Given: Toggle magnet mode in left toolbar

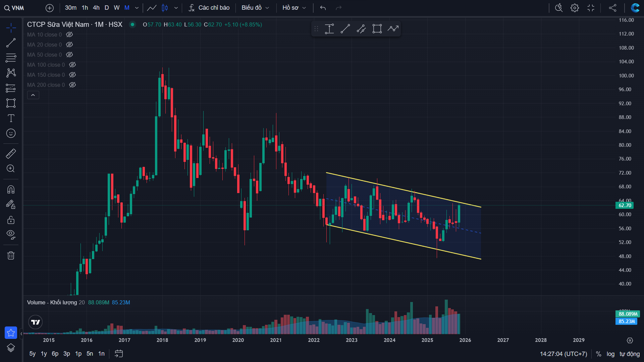Looking at the screenshot, I should 11,190.
